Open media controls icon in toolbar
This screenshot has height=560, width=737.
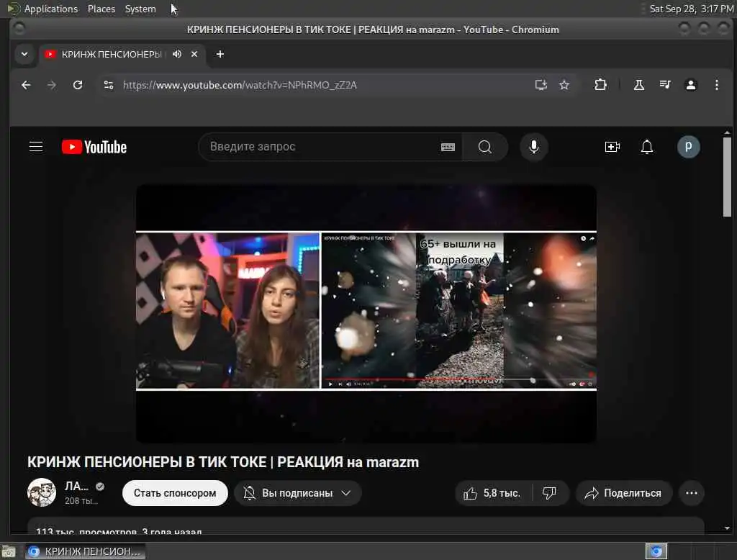664,85
